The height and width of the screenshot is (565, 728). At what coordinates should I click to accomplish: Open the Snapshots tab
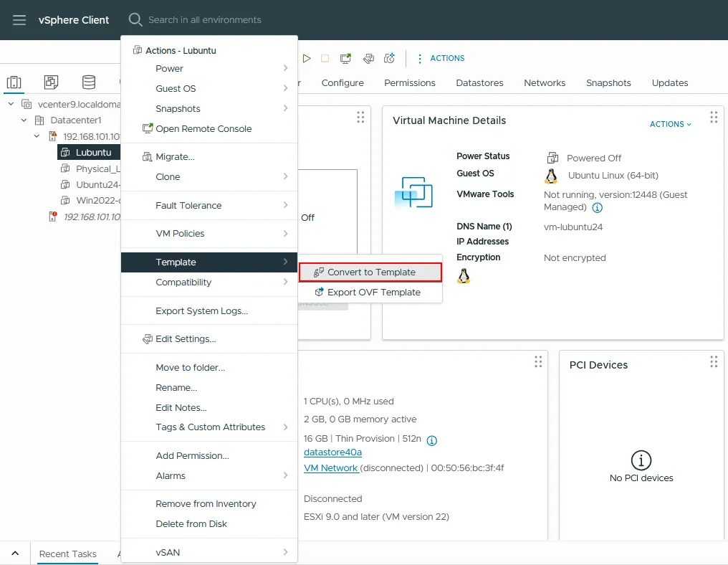(608, 82)
